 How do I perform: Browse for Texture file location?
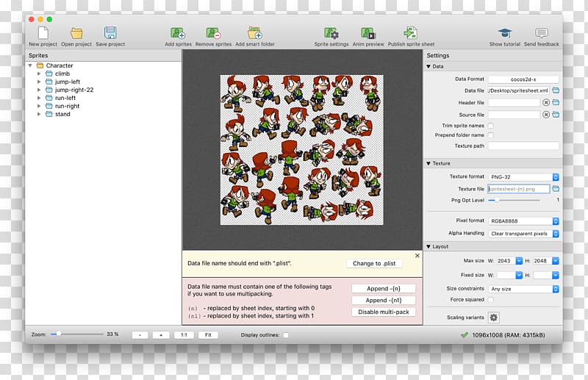pyautogui.click(x=556, y=189)
